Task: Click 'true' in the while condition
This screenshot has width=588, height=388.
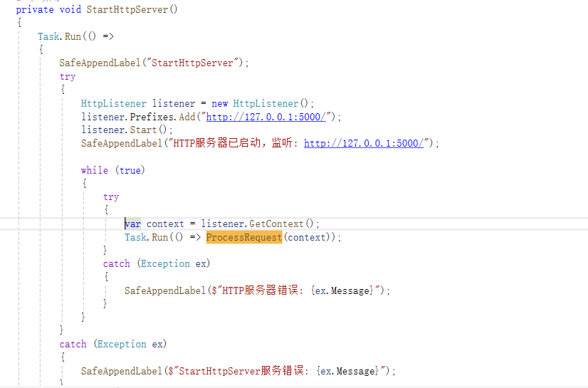Action: tap(130, 170)
